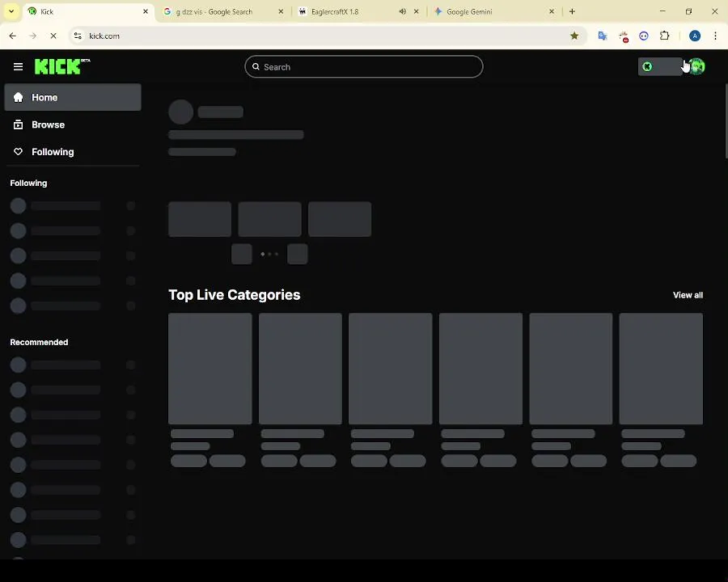The image size is (728, 582).
Task: Click the Recommended sidebar heading
Action: click(x=39, y=342)
